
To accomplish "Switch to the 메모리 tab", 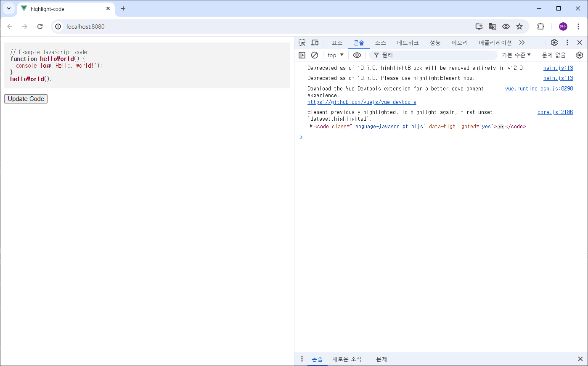I will [460, 43].
